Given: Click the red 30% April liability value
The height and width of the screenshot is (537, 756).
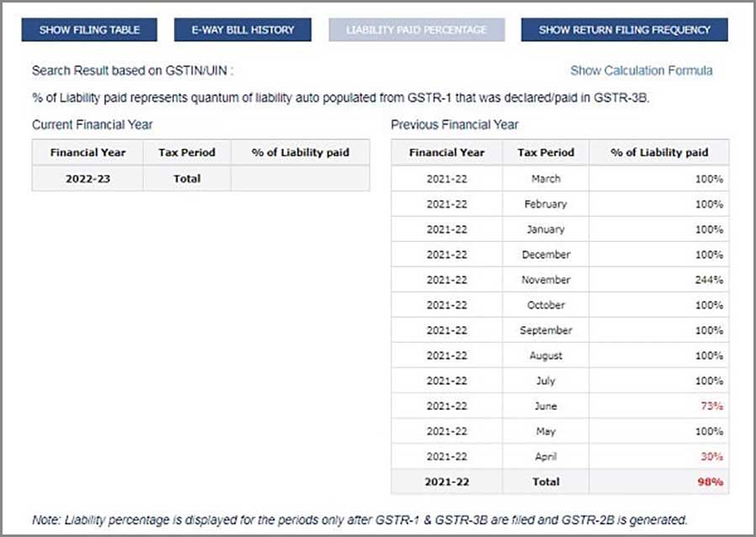Looking at the screenshot, I should 711,456.
